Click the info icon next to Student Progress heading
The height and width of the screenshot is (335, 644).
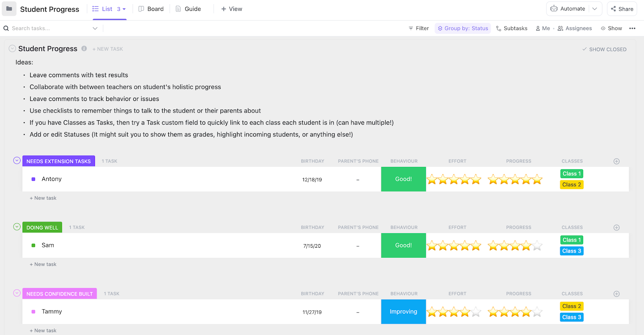84,48
